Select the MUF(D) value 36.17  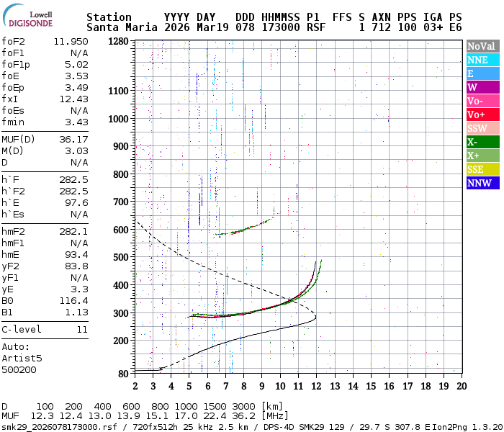point(73,139)
